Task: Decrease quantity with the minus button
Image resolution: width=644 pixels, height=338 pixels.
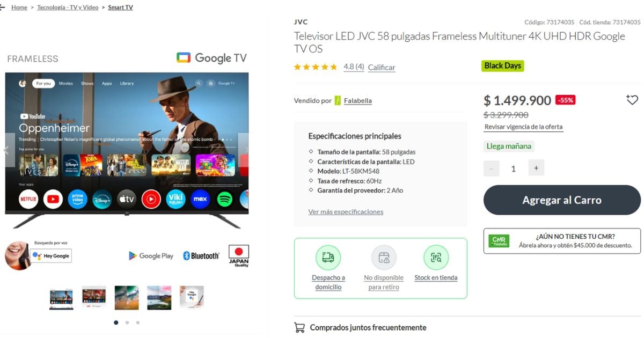Action: click(x=491, y=168)
